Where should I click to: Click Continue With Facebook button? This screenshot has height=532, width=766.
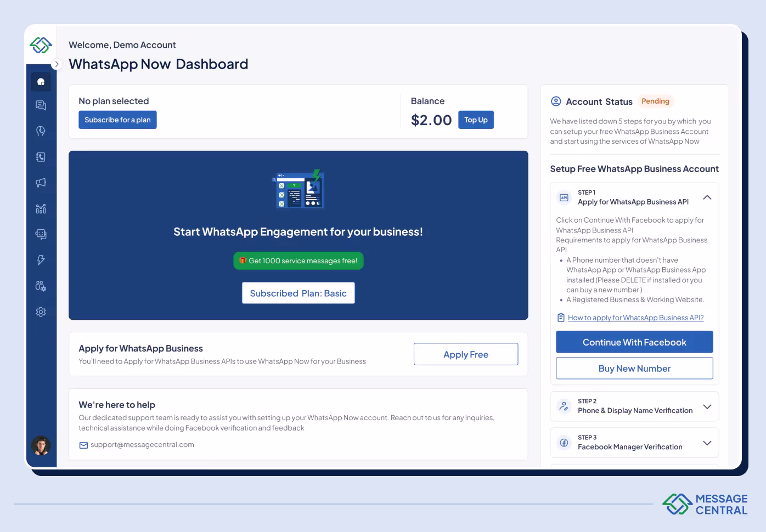[x=634, y=342]
